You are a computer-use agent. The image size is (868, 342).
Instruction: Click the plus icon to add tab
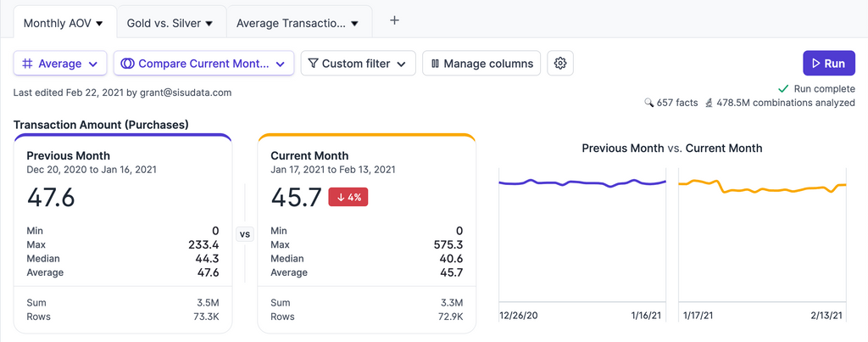pos(394,21)
